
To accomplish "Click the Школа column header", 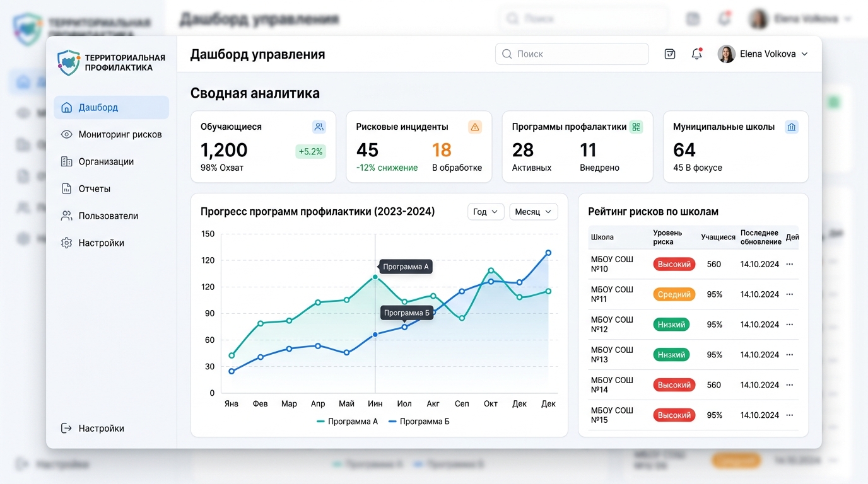I will point(602,237).
